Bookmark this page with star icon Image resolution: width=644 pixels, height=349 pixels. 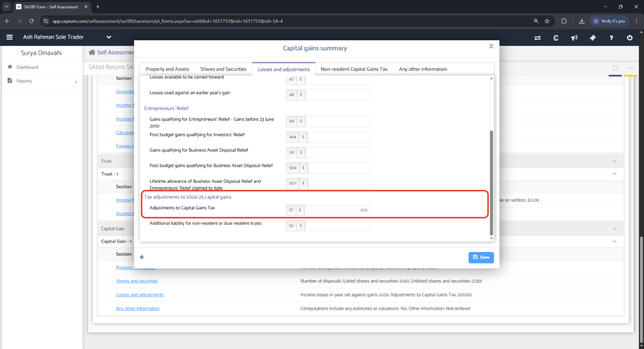coord(547,21)
